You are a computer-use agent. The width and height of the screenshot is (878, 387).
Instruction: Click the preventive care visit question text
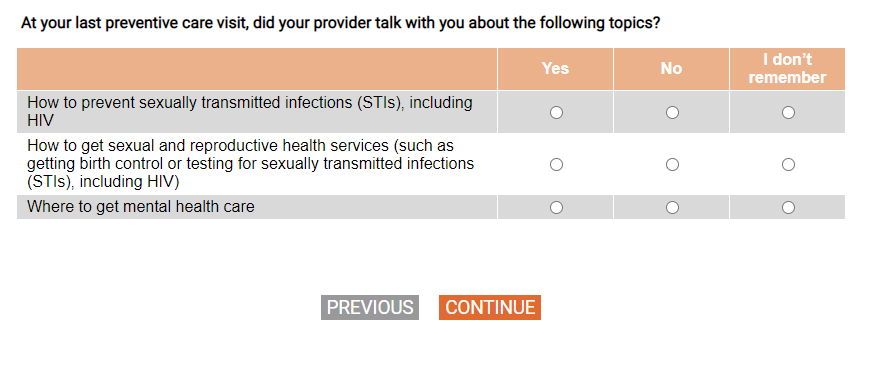pyautogui.click(x=340, y=24)
